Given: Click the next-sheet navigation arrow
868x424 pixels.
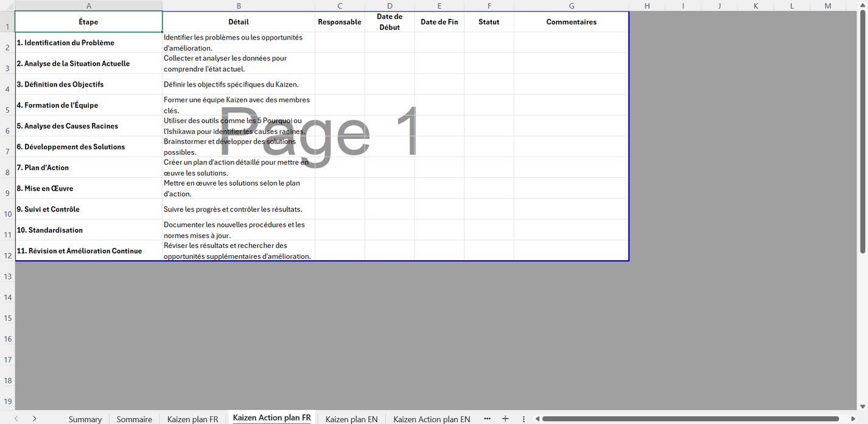Looking at the screenshot, I should [34, 419].
